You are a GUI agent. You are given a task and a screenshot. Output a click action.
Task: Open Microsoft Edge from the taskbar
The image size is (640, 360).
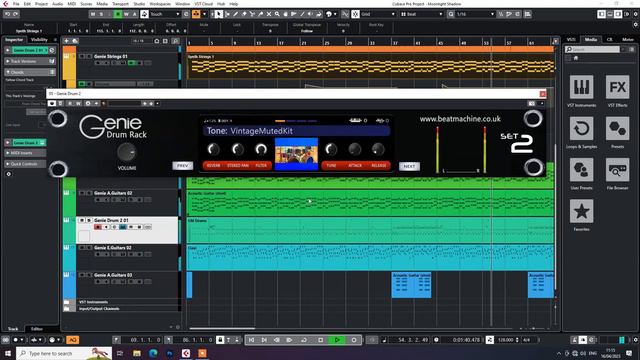pyautogui.click(x=153, y=353)
